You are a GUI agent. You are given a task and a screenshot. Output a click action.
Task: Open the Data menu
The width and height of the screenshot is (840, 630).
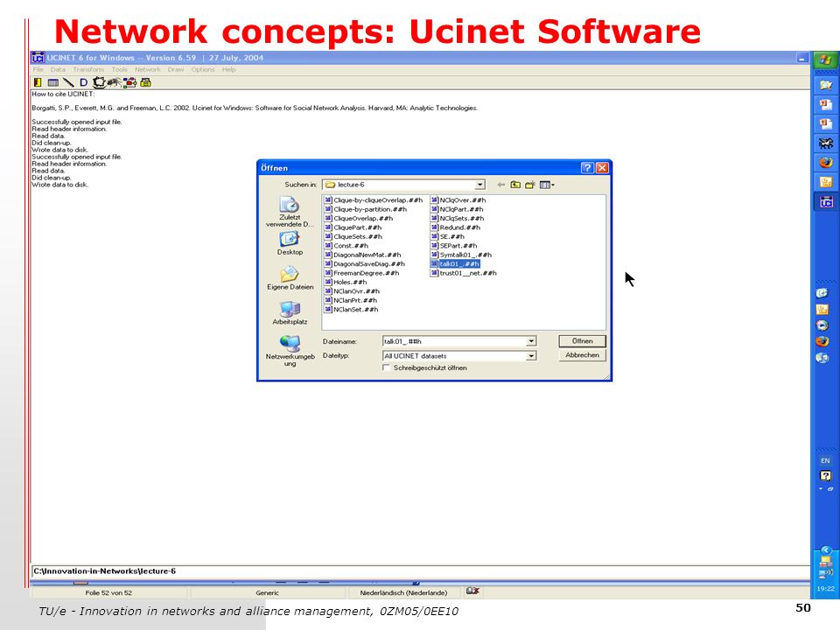58,70
